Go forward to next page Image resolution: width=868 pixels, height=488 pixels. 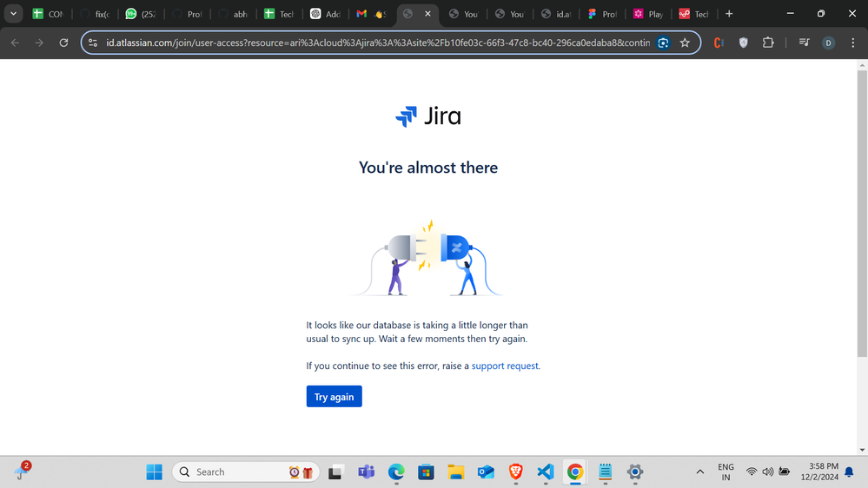(39, 43)
